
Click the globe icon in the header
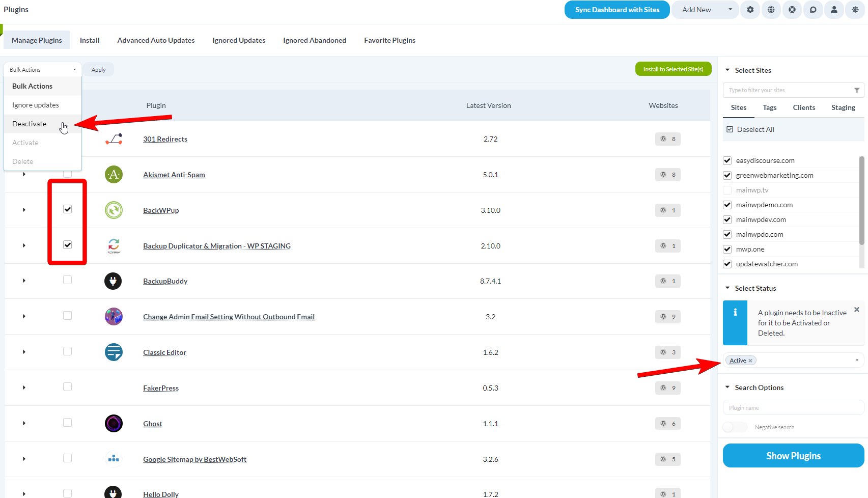click(771, 10)
